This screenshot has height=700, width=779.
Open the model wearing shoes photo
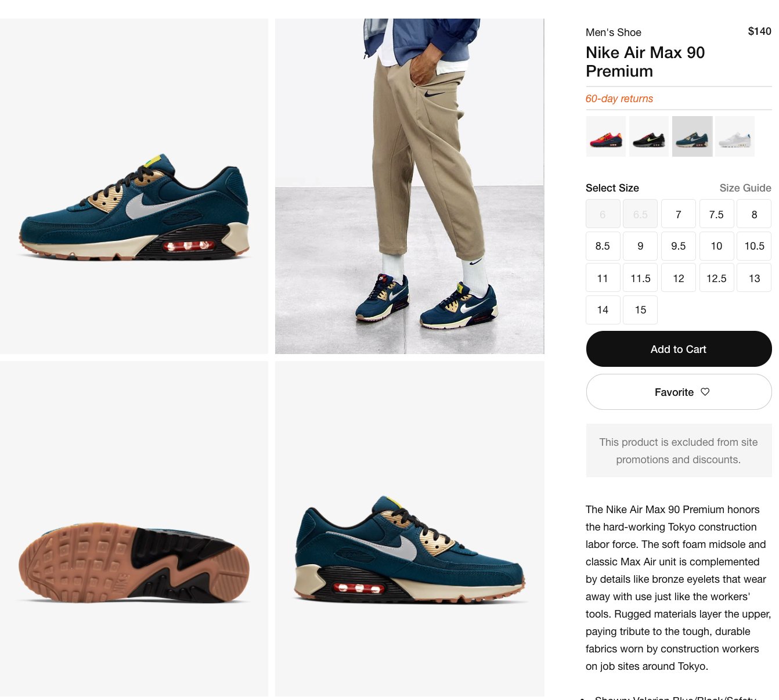pyautogui.click(x=409, y=186)
